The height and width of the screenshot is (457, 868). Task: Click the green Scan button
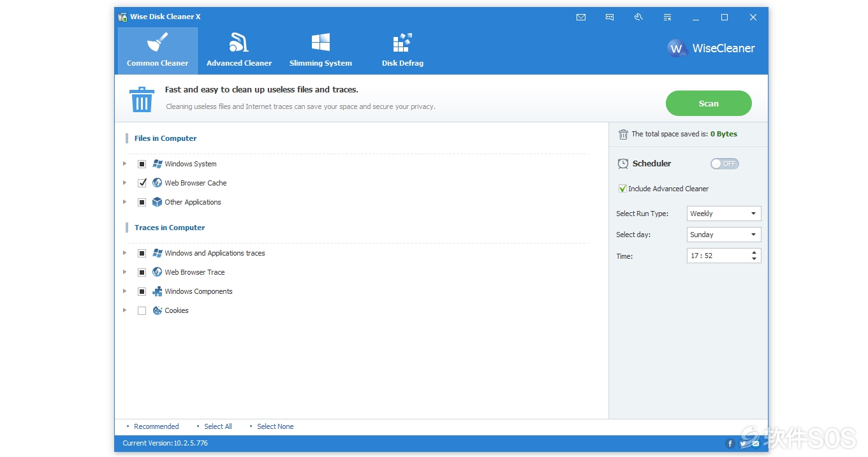point(709,103)
